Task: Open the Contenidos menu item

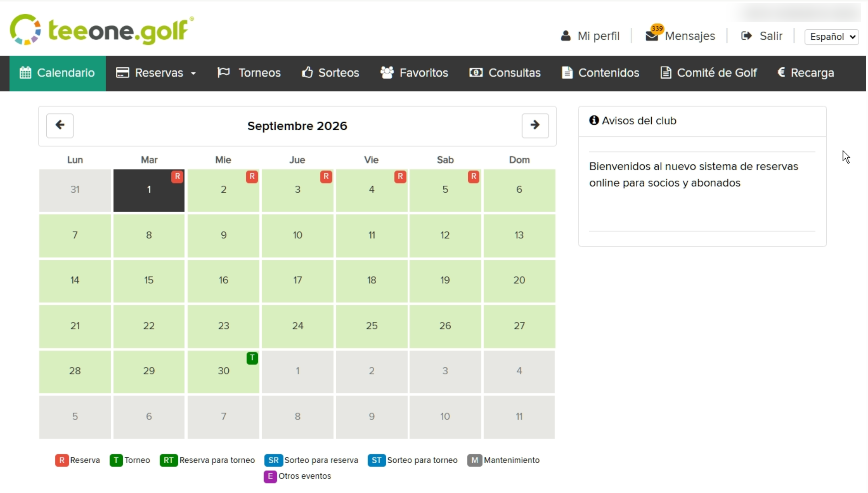Action: [600, 73]
